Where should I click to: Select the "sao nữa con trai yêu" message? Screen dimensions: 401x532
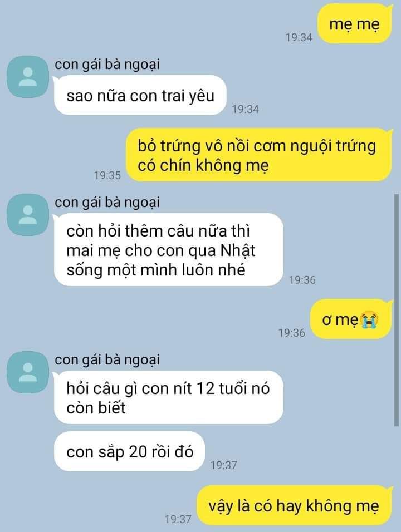[x=140, y=95]
